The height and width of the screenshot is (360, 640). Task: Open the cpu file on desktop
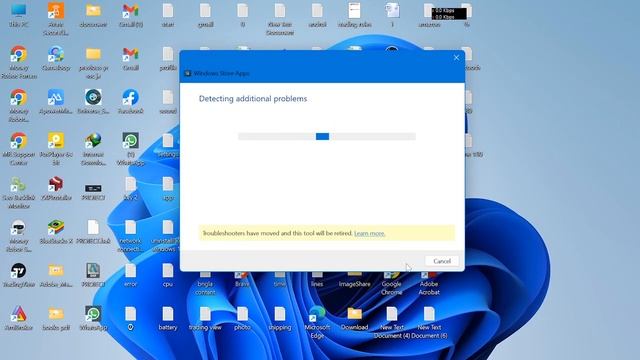click(168, 275)
